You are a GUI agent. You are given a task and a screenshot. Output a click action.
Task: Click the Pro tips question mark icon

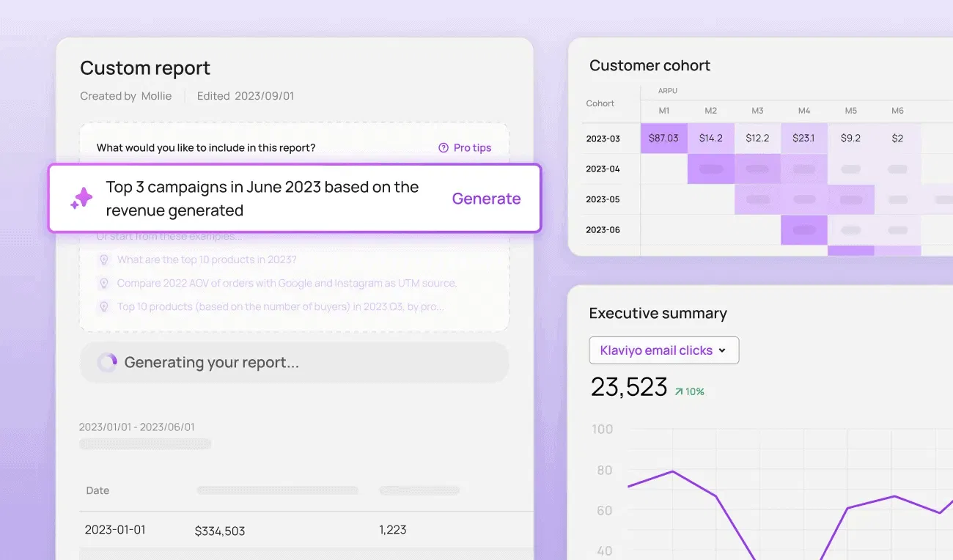[444, 148]
